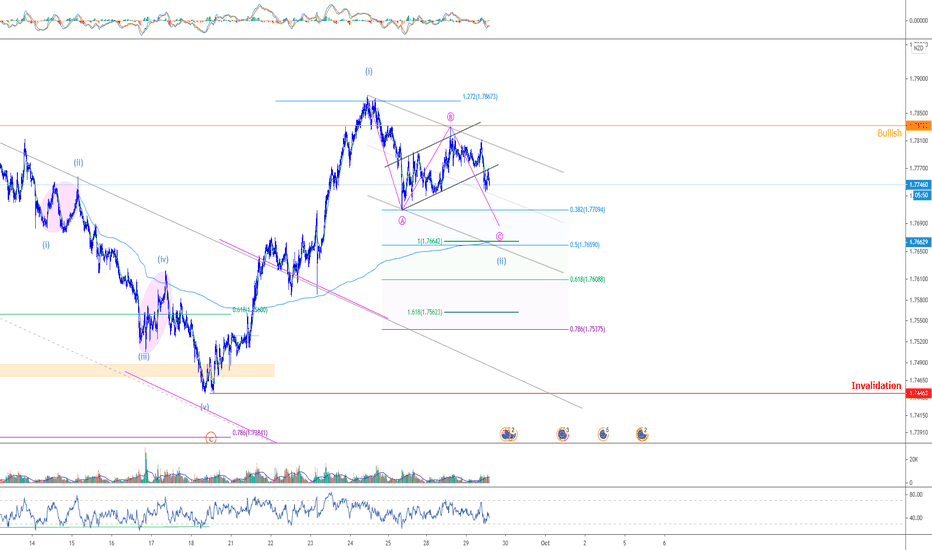
Task: Click the 05:50 bar countdown tag
Action: pos(922,195)
